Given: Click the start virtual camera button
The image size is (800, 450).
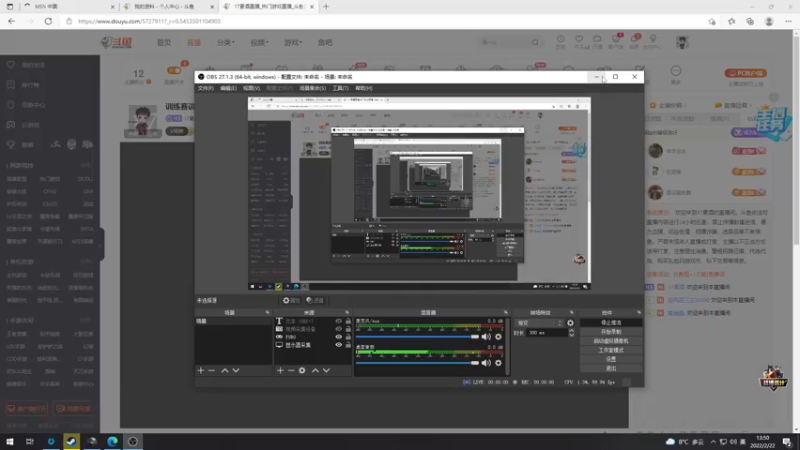Looking at the screenshot, I should point(611,341).
